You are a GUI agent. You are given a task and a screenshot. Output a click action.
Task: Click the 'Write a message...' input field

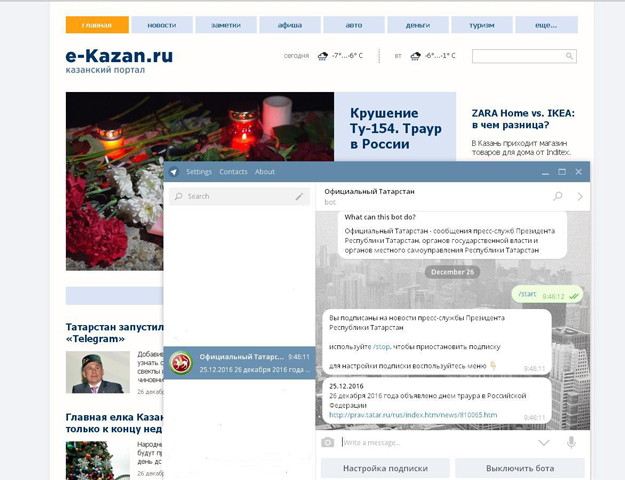pyautogui.click(x=430, y=442)
